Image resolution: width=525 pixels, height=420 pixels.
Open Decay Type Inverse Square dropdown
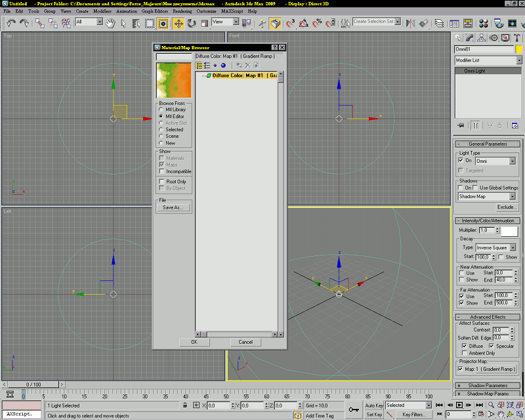(513, 247)
